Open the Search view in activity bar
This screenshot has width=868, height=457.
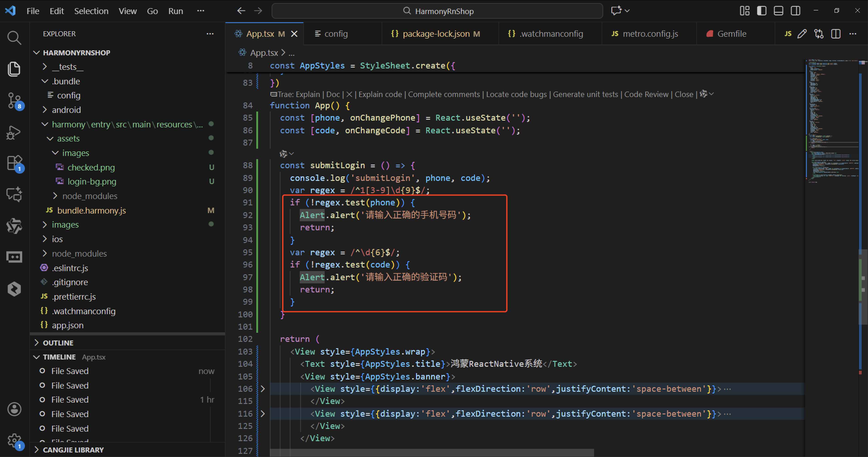tap(14, 38)
